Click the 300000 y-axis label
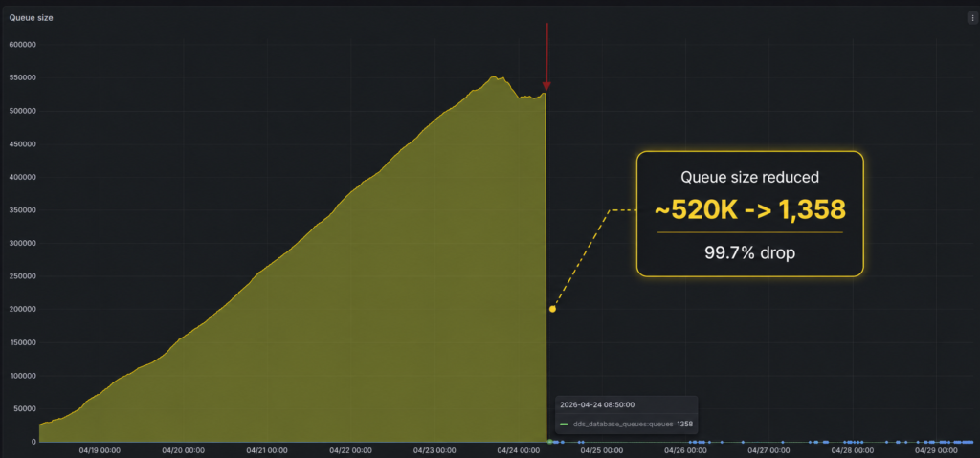This screenshot has width=980, height=458. tap(23, 243)
